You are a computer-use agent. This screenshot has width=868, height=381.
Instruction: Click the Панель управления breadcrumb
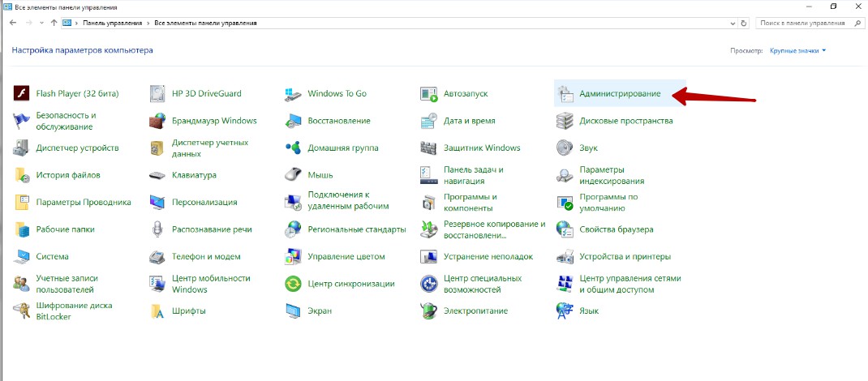tap(113, 24)
